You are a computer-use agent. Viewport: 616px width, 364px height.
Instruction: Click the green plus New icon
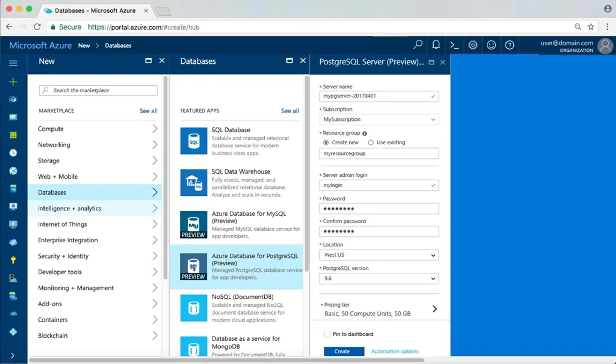click(13, 82)
